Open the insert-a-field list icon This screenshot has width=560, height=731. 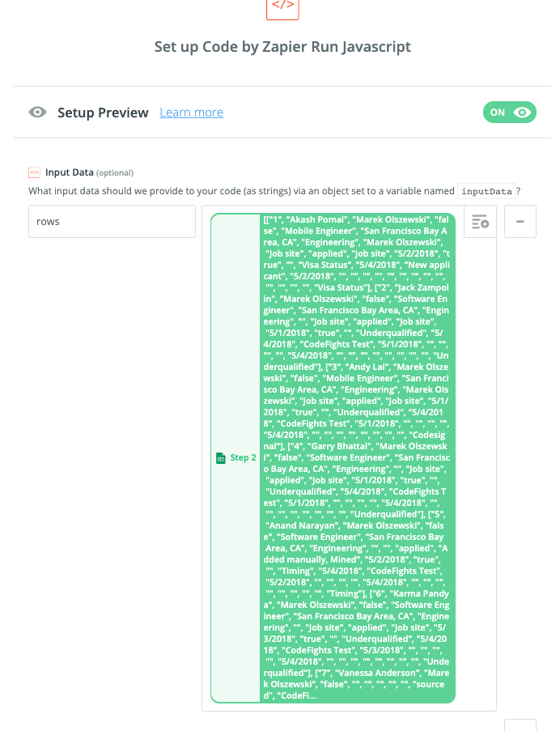click(480, 222)
